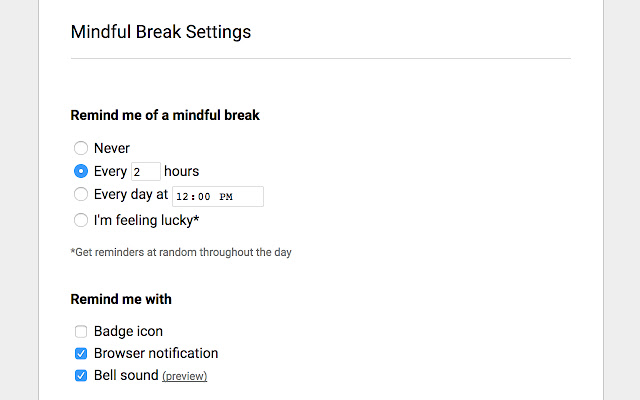640x400 pixels.
Task: Choose the Every day at radio option
Action: pos(81,195)
